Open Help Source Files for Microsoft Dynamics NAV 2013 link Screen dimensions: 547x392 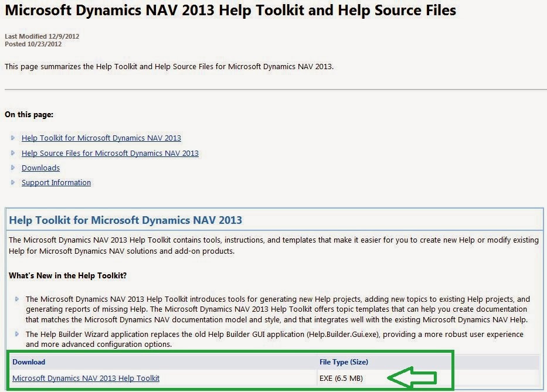click(110, 154)
